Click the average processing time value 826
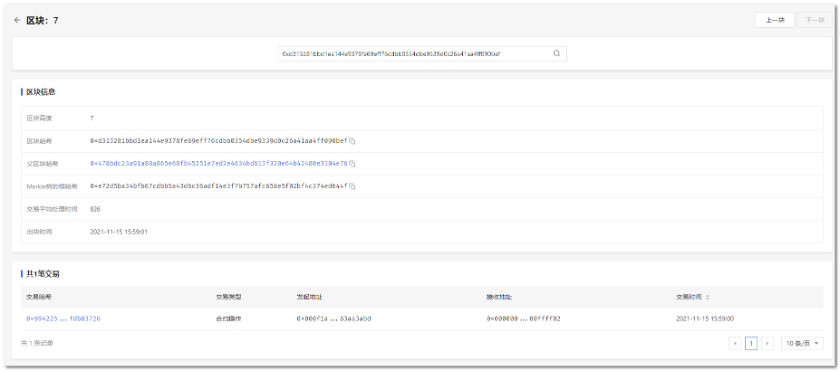This screenshot has width=840, height=372. [95, 209]
